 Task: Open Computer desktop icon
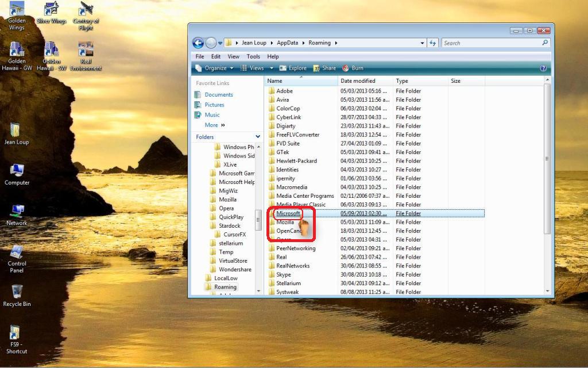point(17,175)
